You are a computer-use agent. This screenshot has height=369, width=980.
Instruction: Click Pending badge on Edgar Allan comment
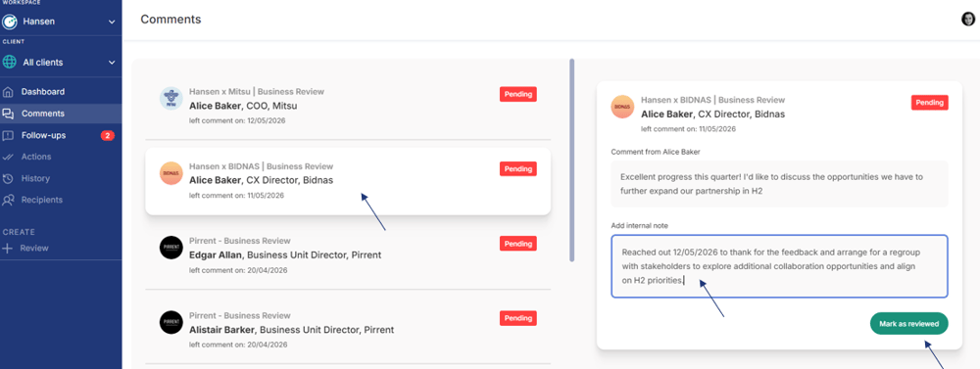click(x=518, y=244)
